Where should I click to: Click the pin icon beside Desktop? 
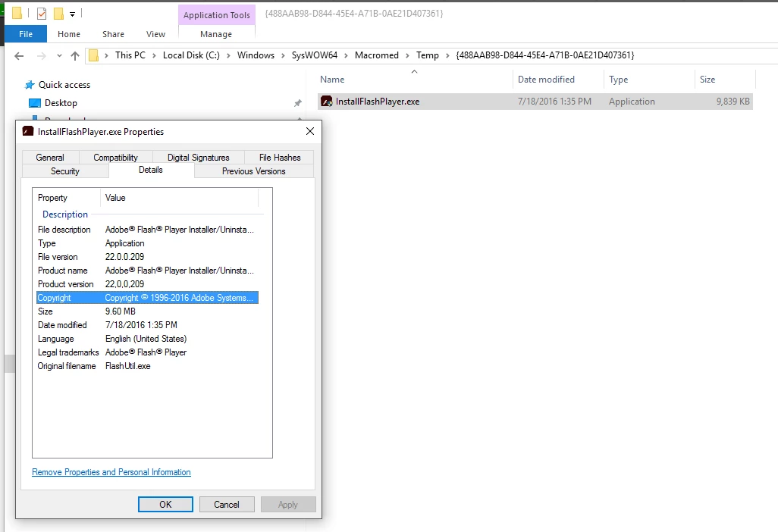tap(298, 103)
